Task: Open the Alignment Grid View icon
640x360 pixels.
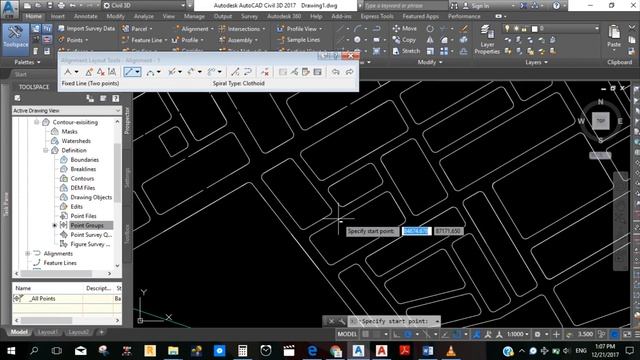Action: 318,72
